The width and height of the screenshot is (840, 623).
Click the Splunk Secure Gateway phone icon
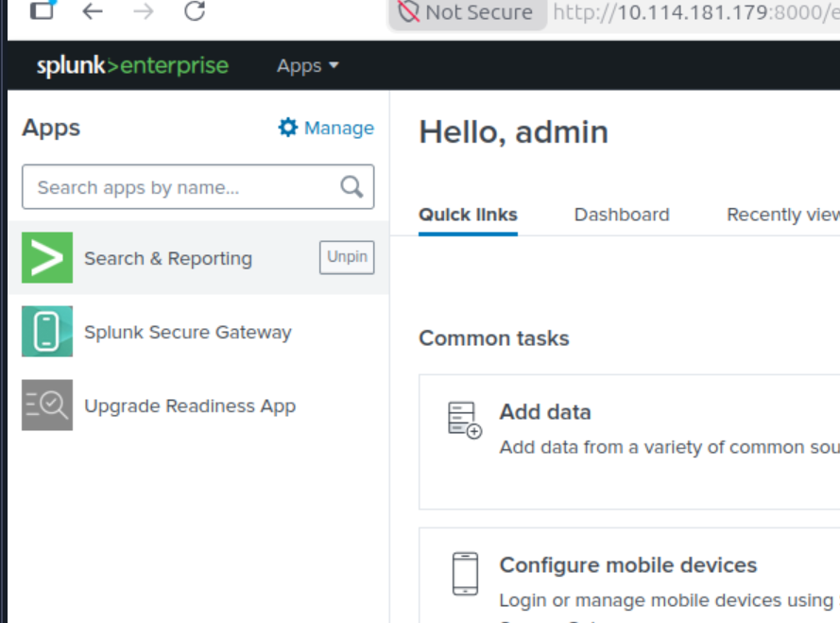pos(47,331)
